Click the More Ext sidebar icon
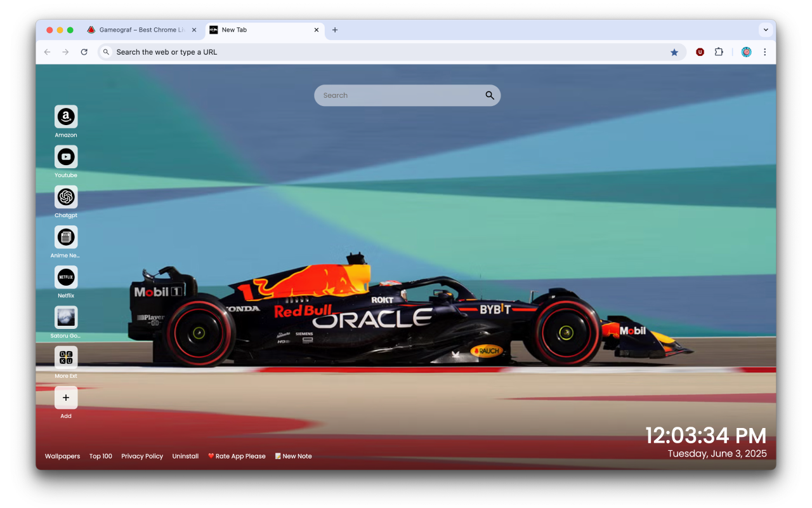The width and height of the screenshot is (812, 508). [x=66, y=358]
